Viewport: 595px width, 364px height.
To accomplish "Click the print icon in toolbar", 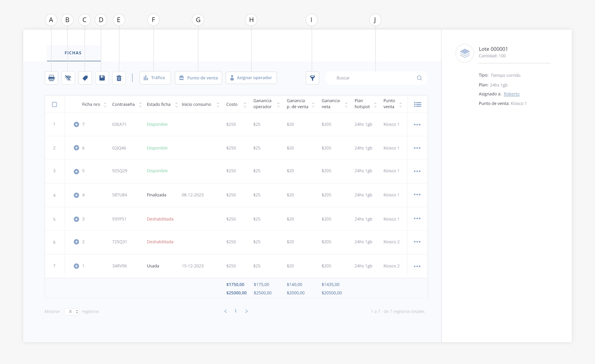I will pos(51,78).
